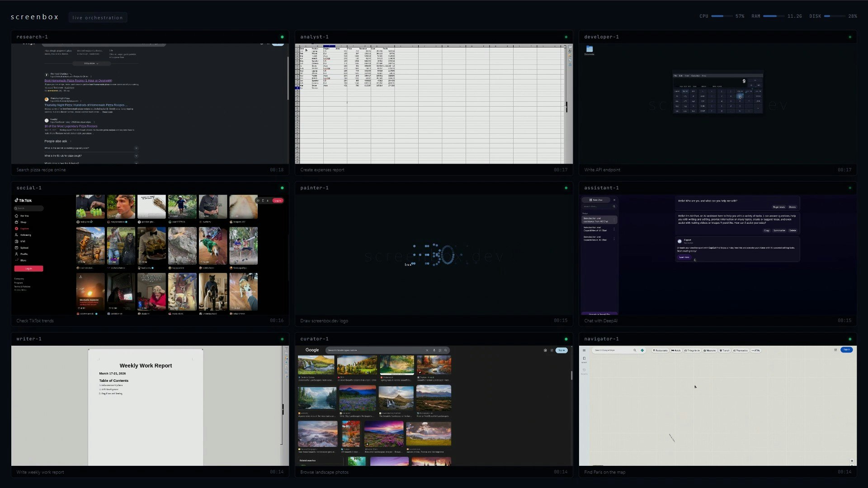Select Explore in the TikTok sidebar
Viewport: 868px width, 488px height.
(x=24, y=229)
